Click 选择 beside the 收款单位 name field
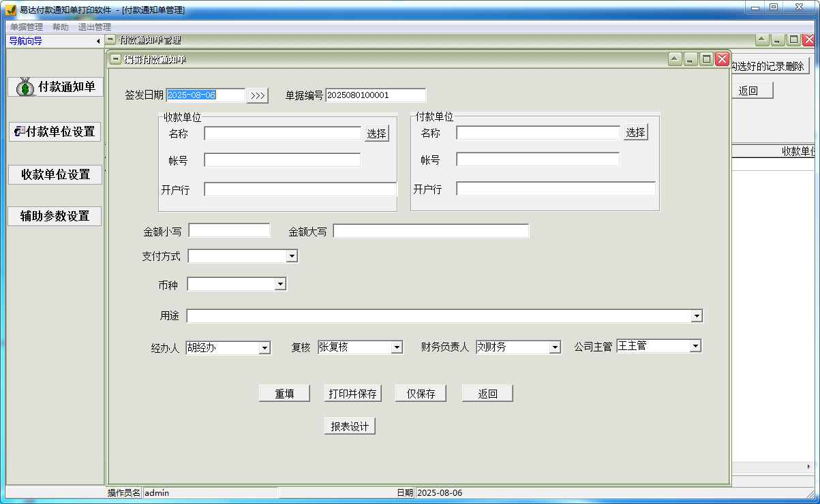Image resolution: width=820 pixels, height=504 pixels. pyautogui.click(x=377, y=133)
